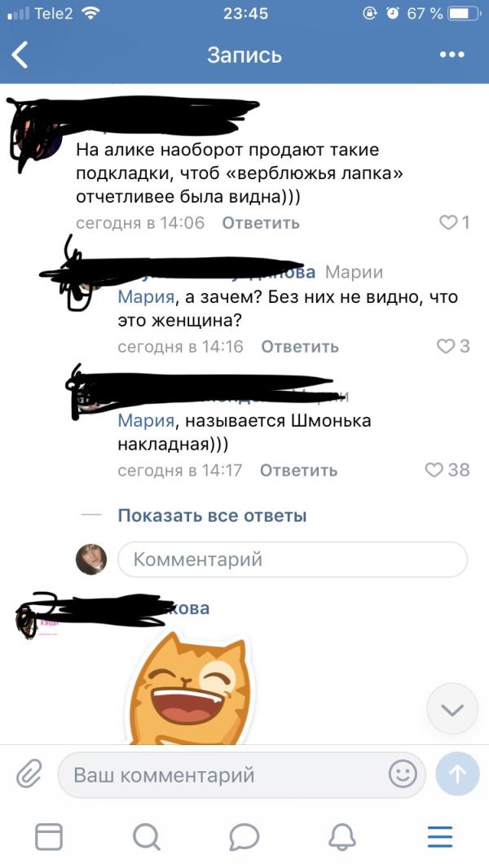Go back using the header arrow
Image resolution: width=489 pixels, height=868 pixels.
click(20, 55)
